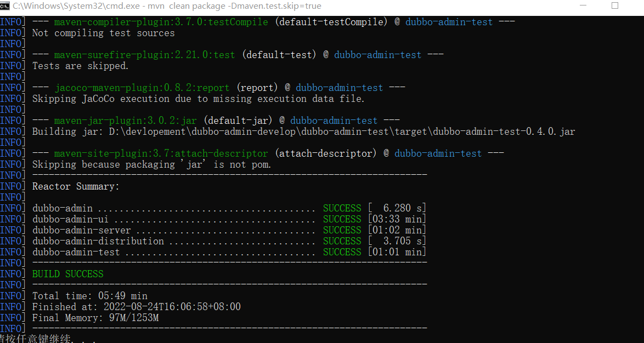Click the cmd.exe icon in the title bar
Viewport: 644px width, 343px height.
pos(7,6)
